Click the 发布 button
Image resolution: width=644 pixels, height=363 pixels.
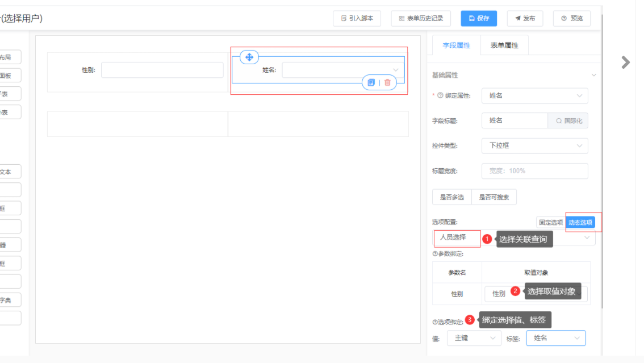(x=525, y=18)
